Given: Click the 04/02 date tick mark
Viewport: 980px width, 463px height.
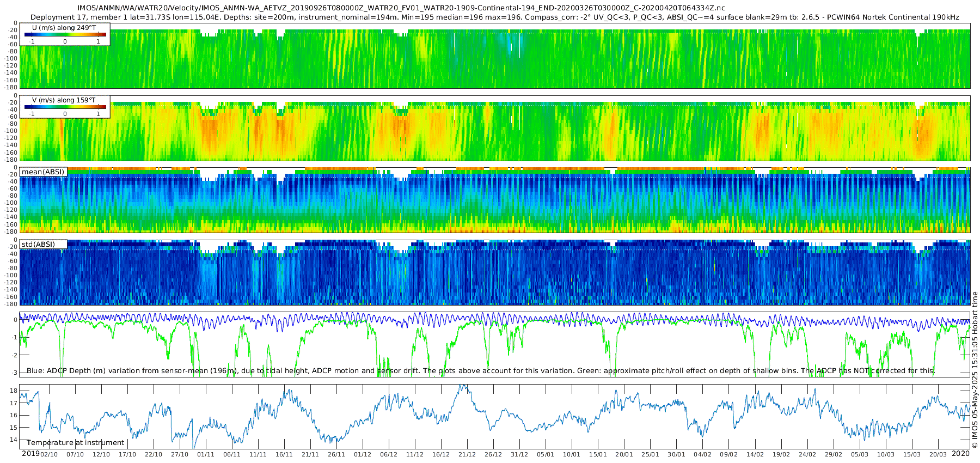Looking at the screenshot, I should [x=703, y=454].
